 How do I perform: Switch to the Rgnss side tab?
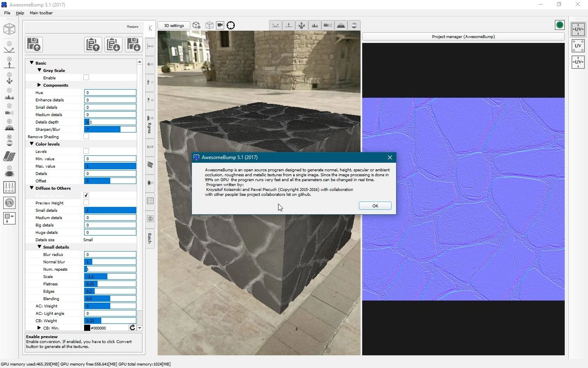(149, 125)
